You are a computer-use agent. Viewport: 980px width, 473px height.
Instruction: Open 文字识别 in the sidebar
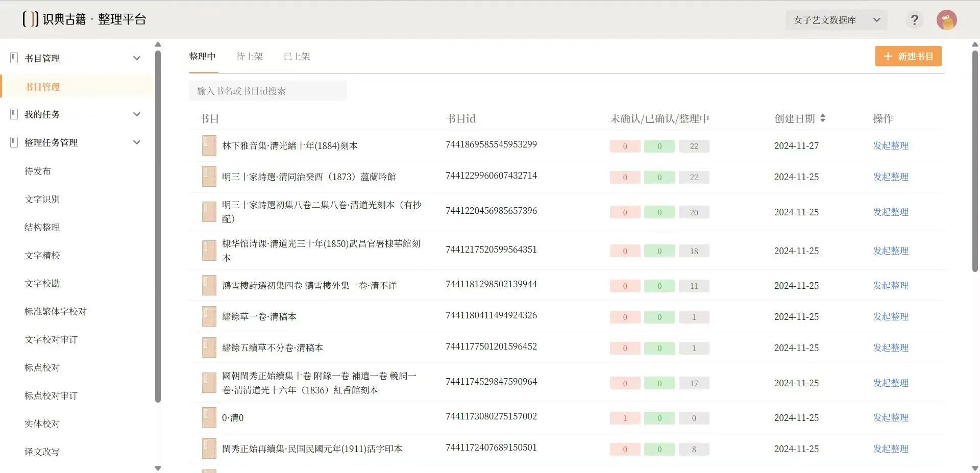pyautogui.click(x=42, y=199)
